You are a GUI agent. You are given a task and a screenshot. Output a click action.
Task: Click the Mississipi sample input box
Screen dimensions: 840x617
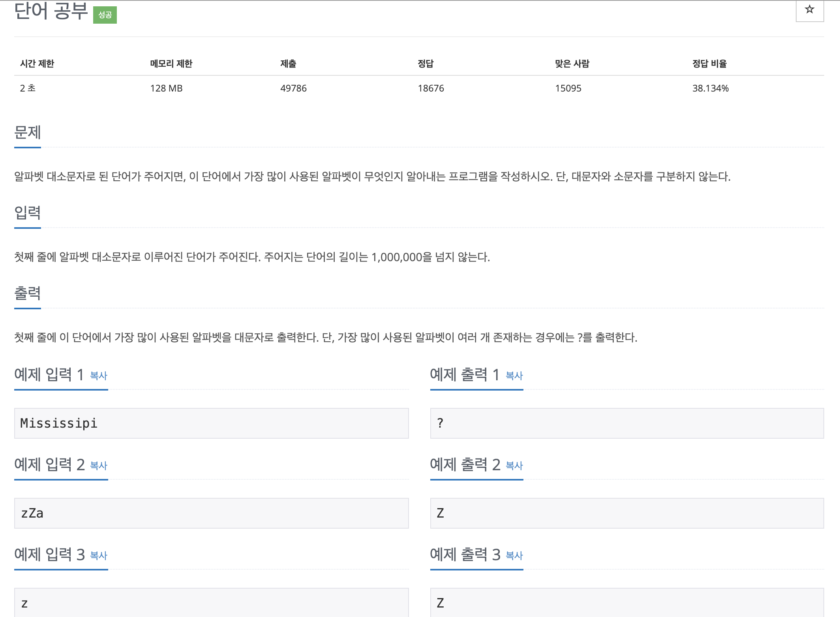[211, 423]
